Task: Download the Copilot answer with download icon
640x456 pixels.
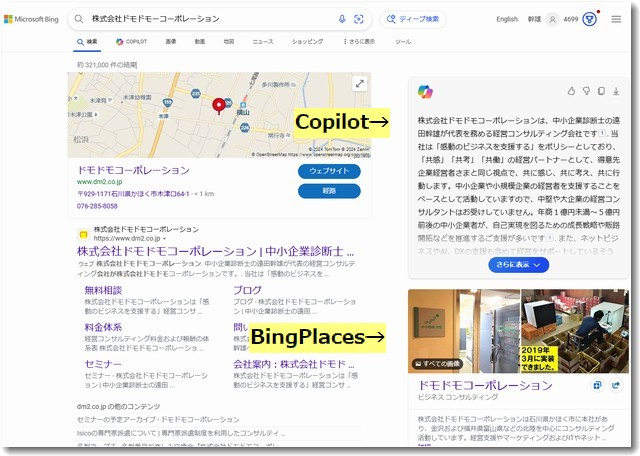Action: coord(616,91)
